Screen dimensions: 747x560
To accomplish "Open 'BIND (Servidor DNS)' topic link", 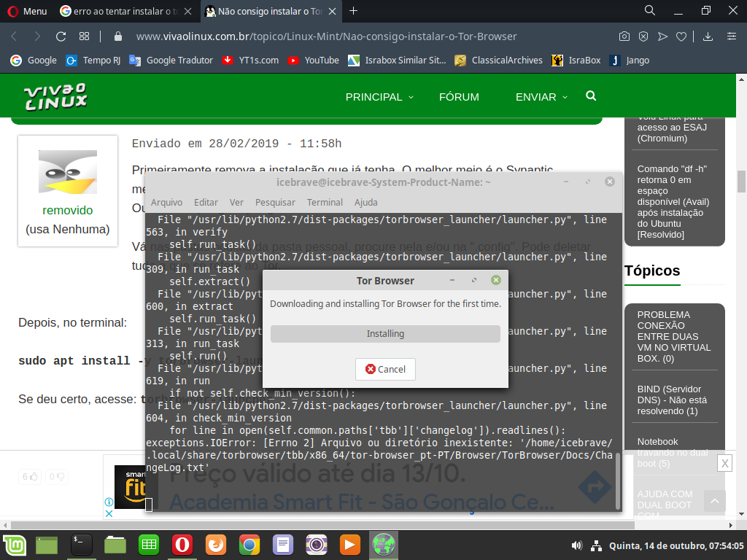I will (x=672, y=400).
